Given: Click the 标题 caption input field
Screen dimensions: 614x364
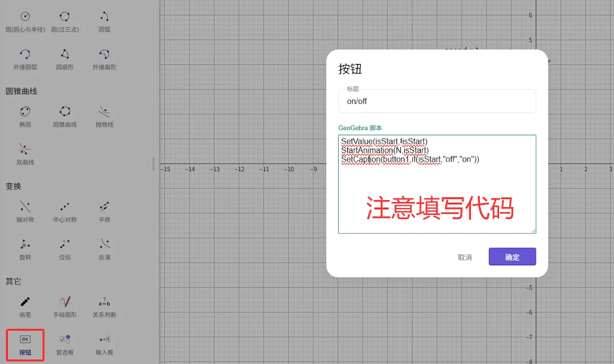Looking at the screenshot, I should tap(437, 102).
